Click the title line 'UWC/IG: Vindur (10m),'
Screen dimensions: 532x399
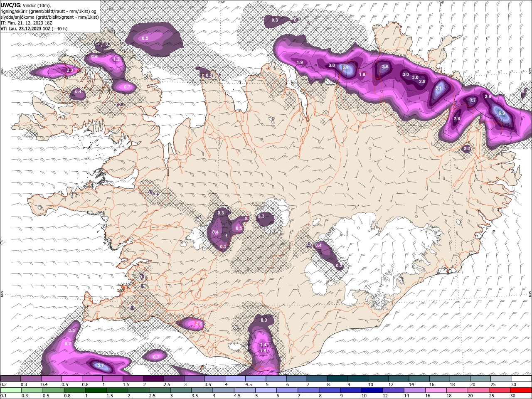point(25,5)
